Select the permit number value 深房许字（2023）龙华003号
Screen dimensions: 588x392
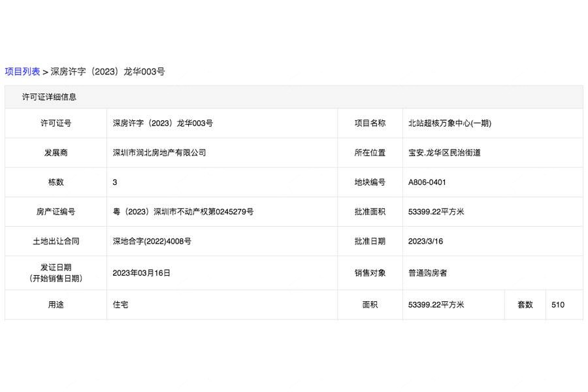point(163,123)
